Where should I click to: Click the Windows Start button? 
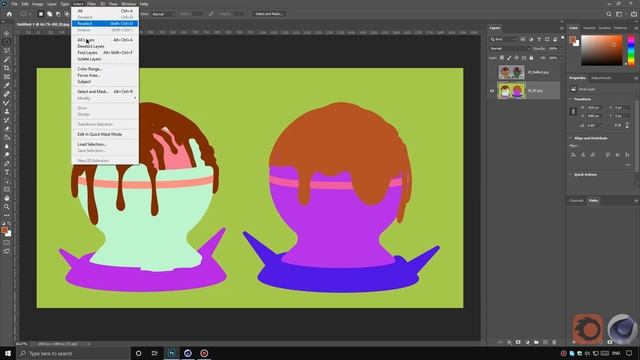click(8, 353)
